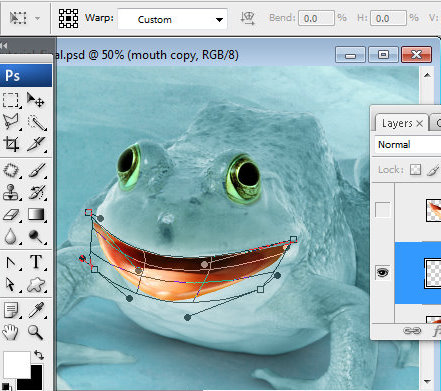Click the top-right warp corner handle
Screen dimensions: 441x391
[x=293, y=239]
